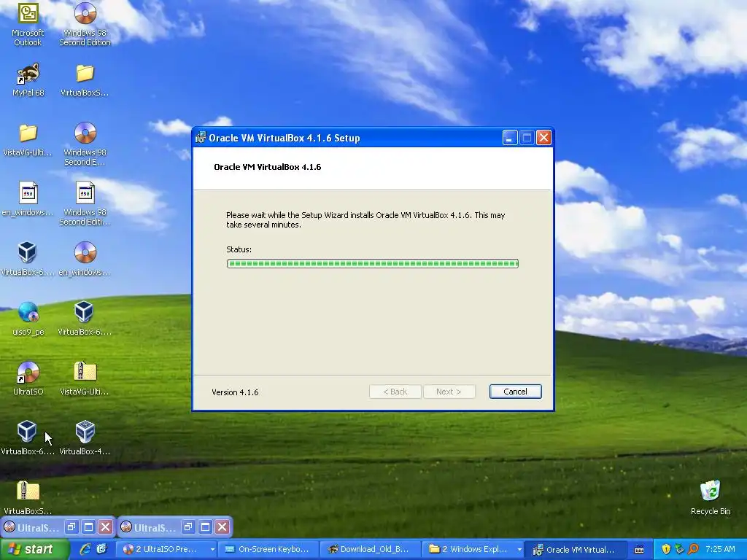Expand the UltraISO Pre... taskbar group arrow
Image resolution: width=747 pixels, height=560 pixels.
coord(212,550)
